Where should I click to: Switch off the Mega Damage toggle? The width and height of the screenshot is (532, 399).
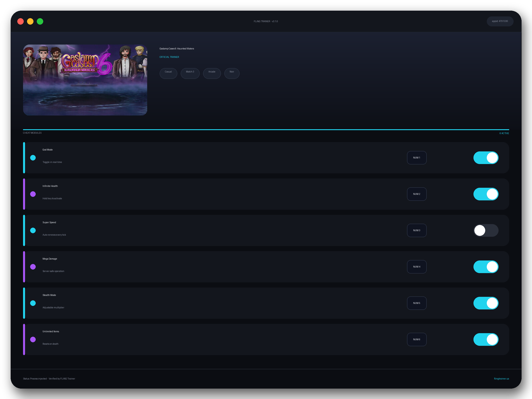coord(486,267)
